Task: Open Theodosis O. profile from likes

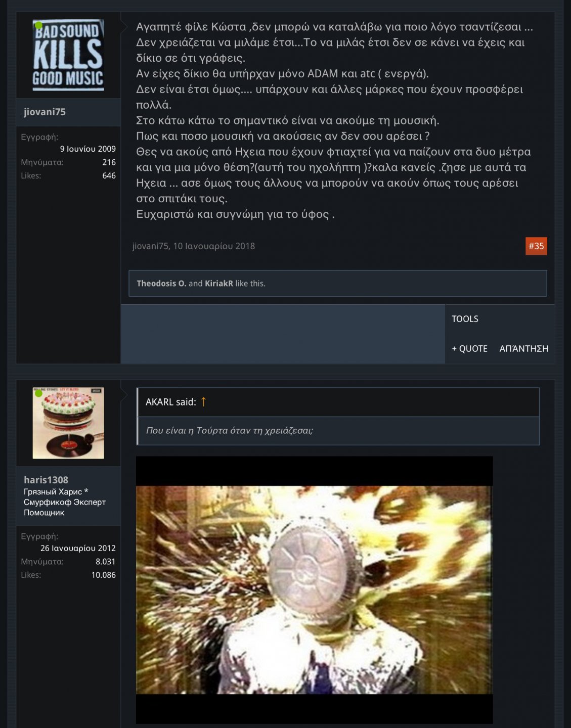Action: tap(161, 284)
